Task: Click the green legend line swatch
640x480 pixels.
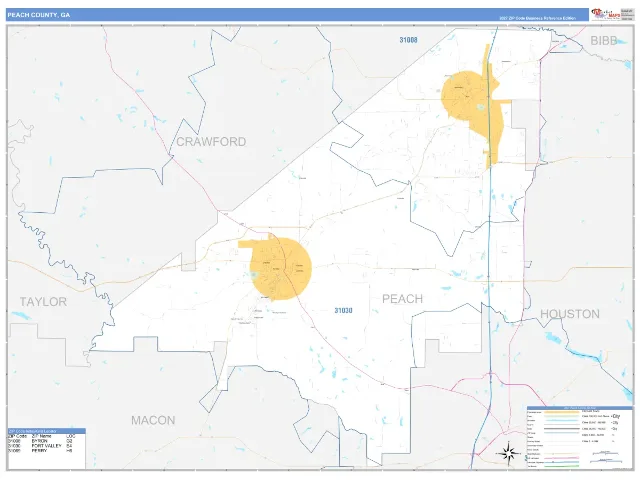Action: [x=562, y=466]
